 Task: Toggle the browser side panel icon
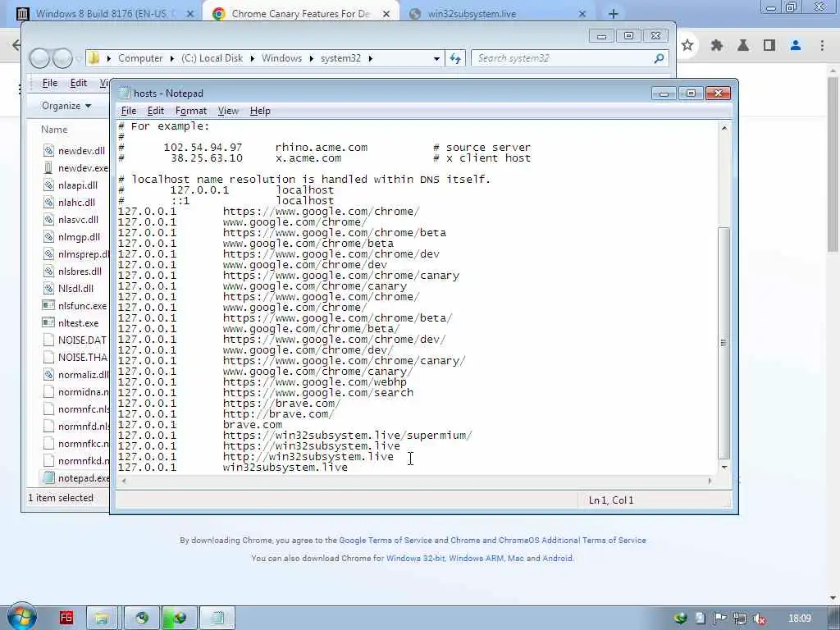pyautogui.click(x=769, y=46)
